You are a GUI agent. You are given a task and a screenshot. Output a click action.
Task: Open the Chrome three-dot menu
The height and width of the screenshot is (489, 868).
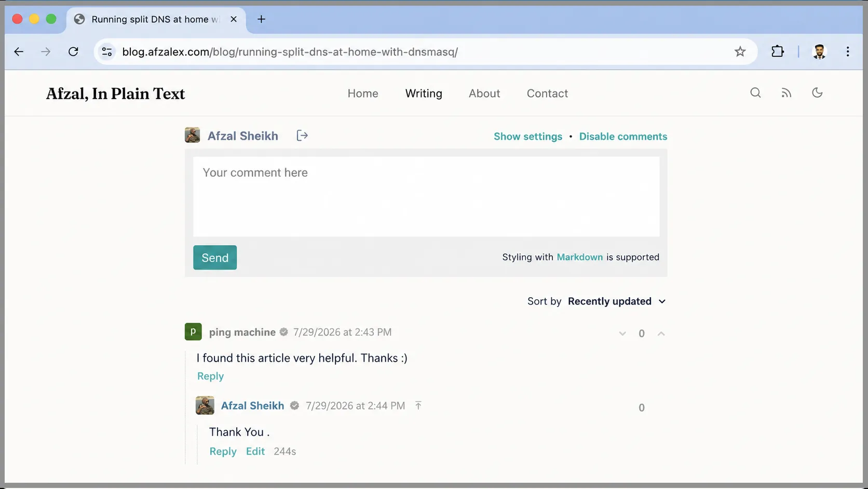click(848, 51)
